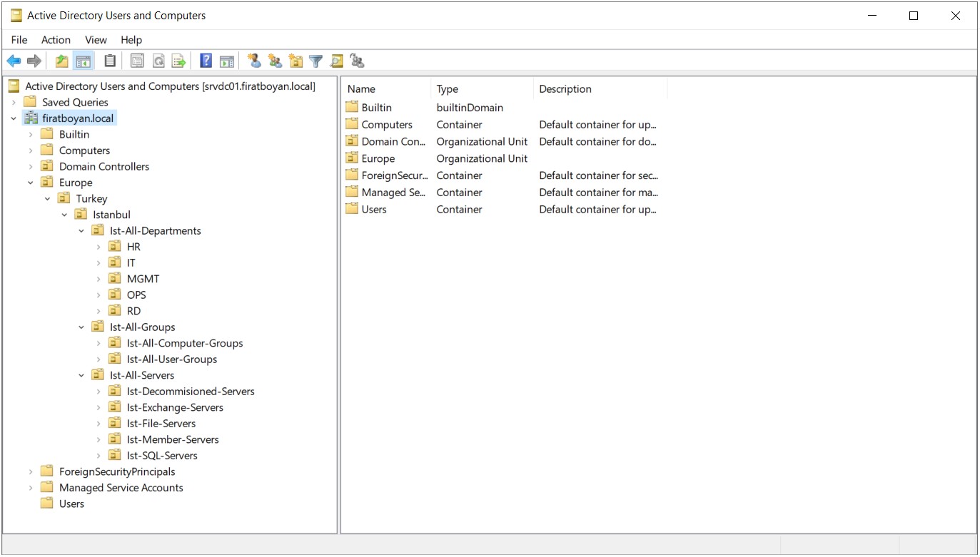This screenshot has height=557, width=980.
Task: Click the Find objects toolbar icon
Action: coord(337,61)
